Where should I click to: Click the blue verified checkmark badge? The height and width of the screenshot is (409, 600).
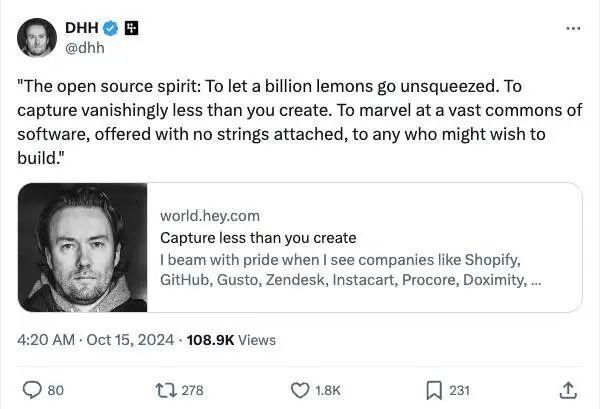(111, 27)
